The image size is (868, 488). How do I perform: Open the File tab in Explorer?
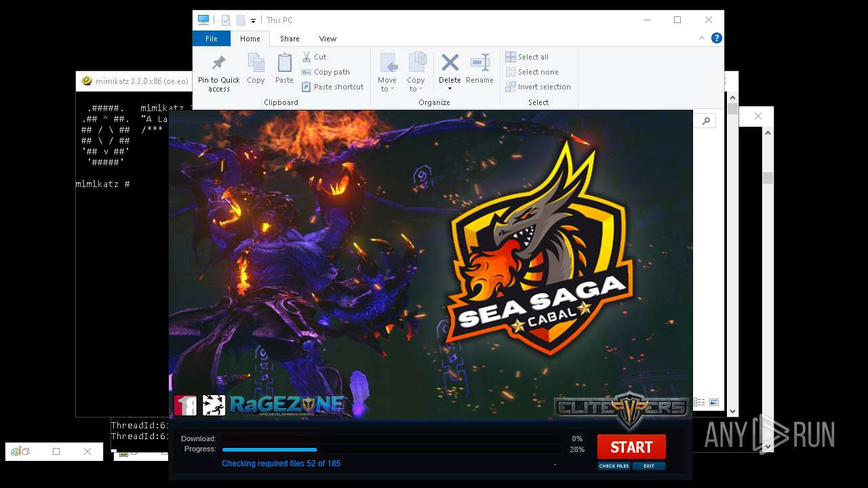(212, 39)
